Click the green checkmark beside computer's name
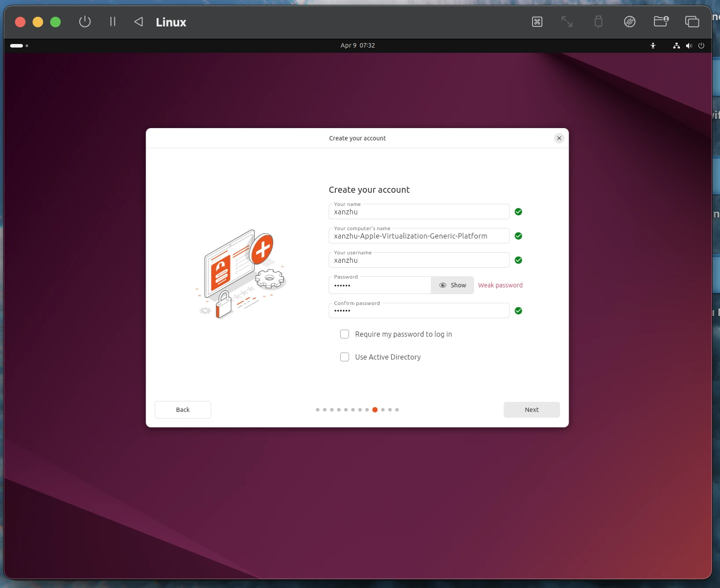Screen dimensions: 720x588 (518, 236)
